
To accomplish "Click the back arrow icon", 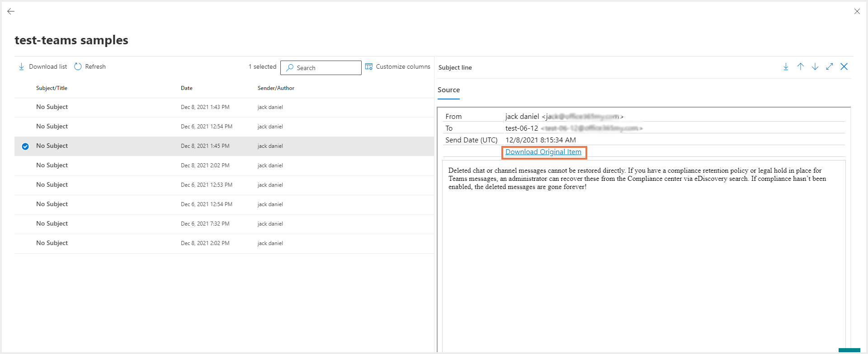I will 11,11.
